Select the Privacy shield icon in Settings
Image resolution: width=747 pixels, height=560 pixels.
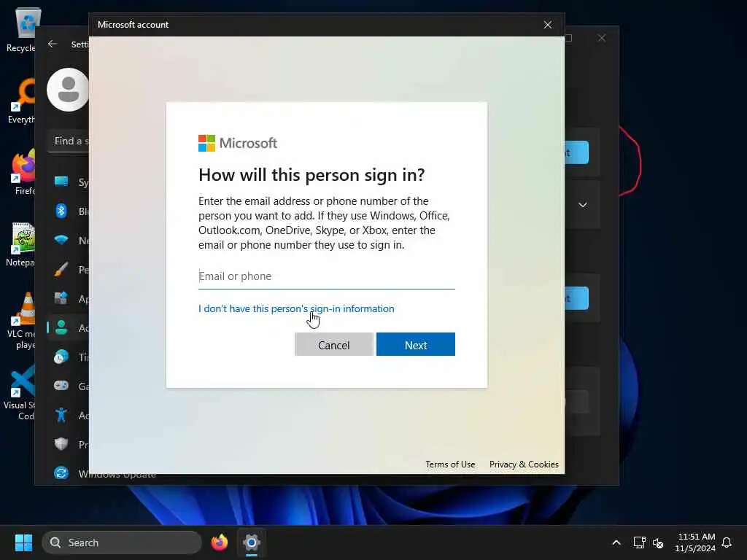click(x=61, y=444)
